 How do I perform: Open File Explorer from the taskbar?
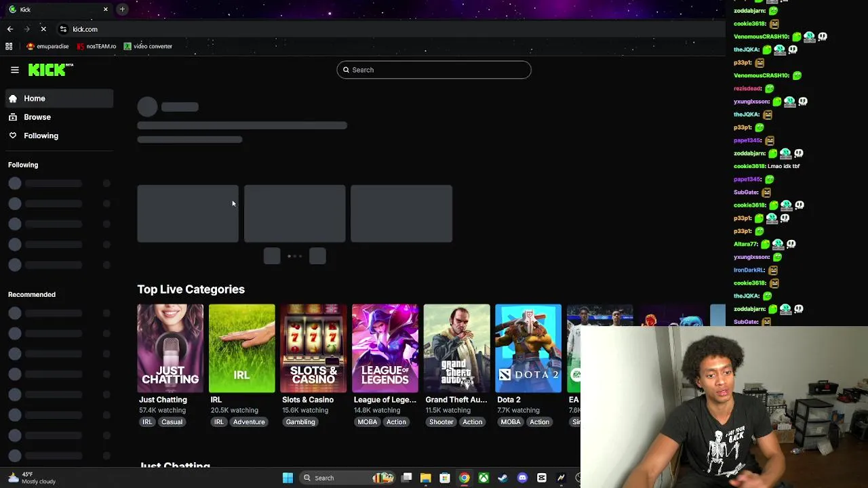[426, 478]
